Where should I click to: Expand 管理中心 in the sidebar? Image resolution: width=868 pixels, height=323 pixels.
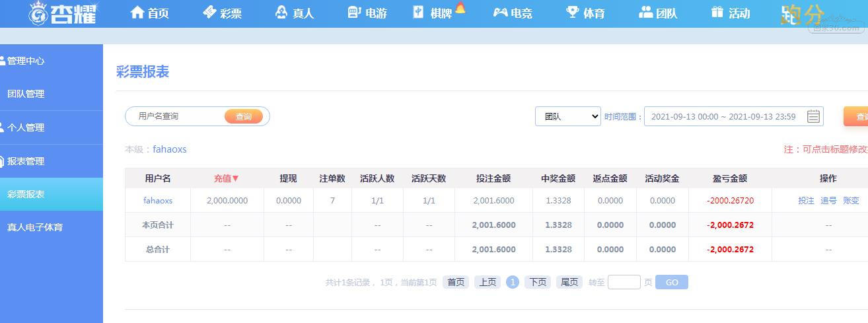(x=52, y=61)
